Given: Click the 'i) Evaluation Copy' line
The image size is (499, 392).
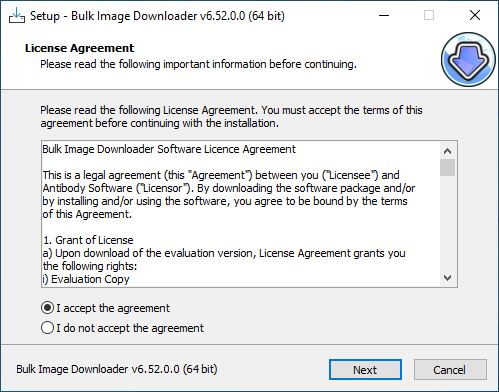Looking at the screenshot, I should click(x=86, y=279).
